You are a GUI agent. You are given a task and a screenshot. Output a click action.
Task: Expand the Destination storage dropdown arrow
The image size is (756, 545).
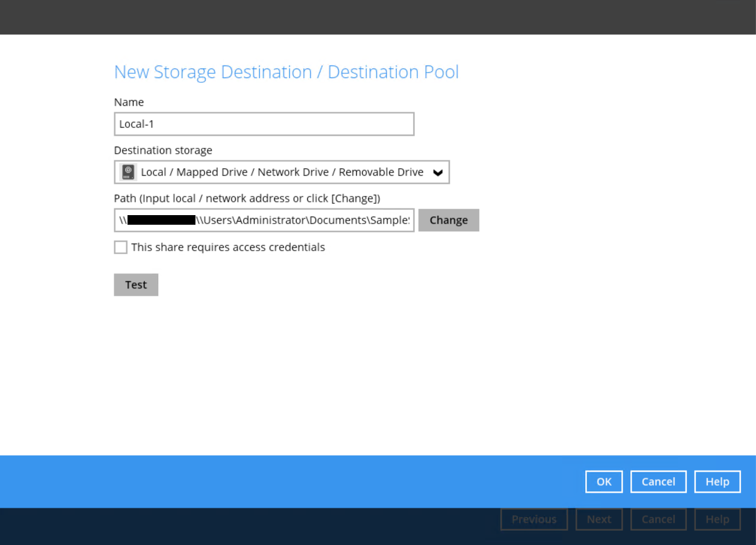[438, 173]
